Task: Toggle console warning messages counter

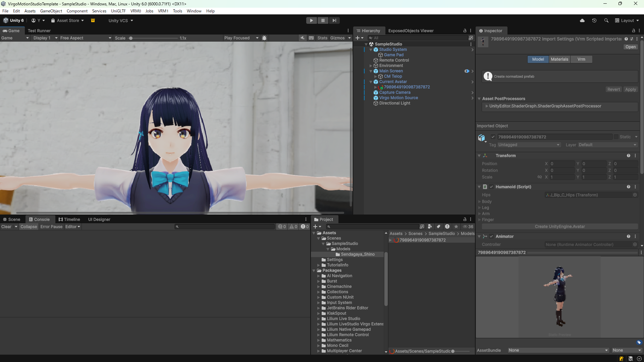Action: coord(293,227)
